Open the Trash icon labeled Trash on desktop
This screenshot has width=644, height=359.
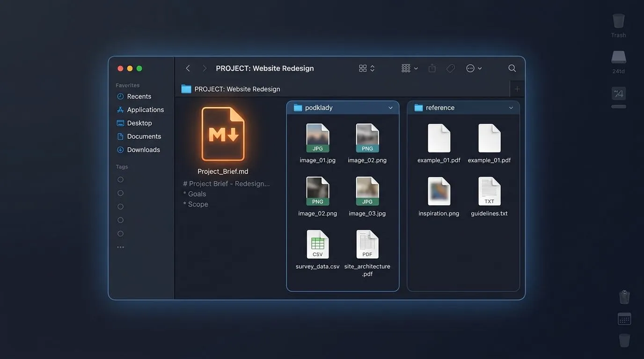pos(618,22)
